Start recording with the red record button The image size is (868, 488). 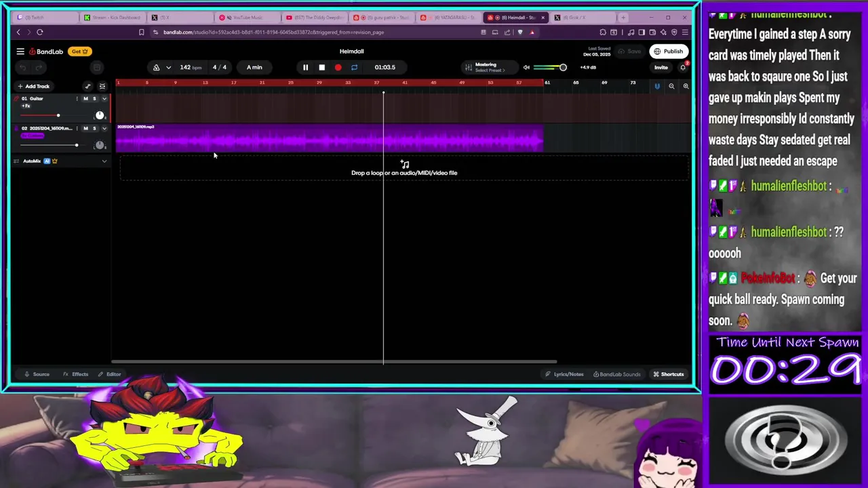pyautogui.click(x=338, y=67)
